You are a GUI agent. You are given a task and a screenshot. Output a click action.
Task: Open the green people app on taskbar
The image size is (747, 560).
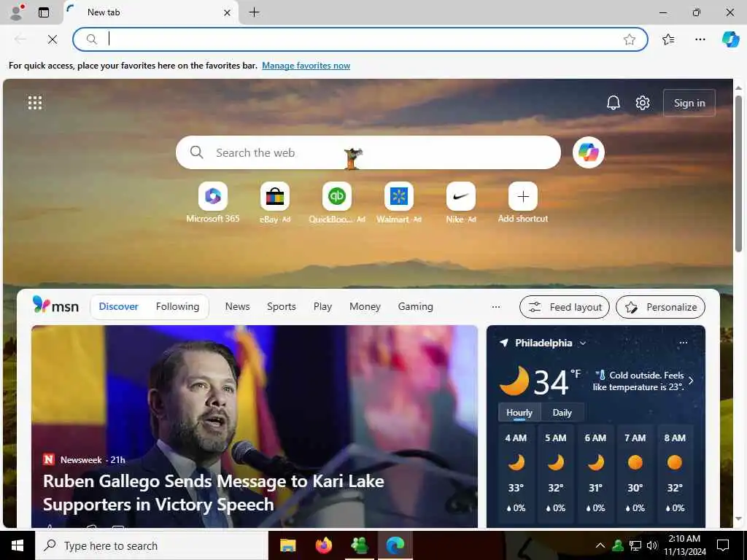pos(359,545)
